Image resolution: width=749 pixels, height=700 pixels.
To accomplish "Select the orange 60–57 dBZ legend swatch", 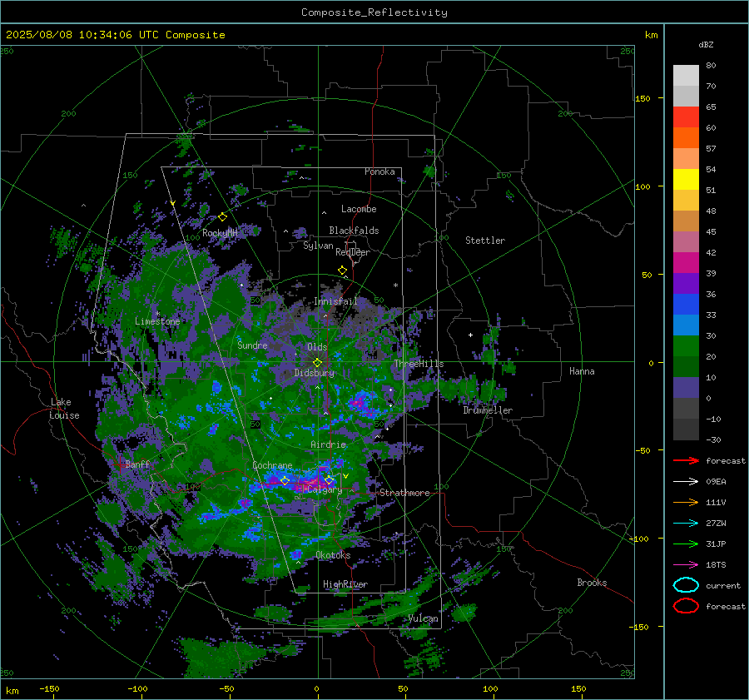I will (x=686, y=138).
